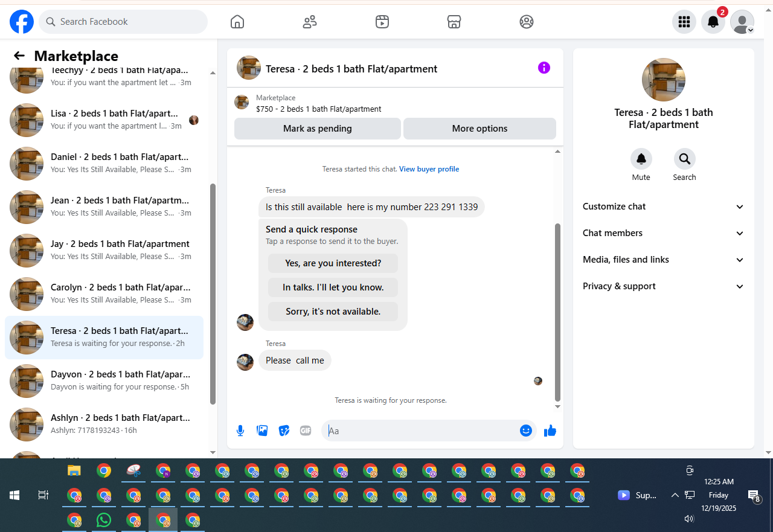Click the Search magnifier in chat details
Screen dimensions: 773x532
(x=685, y=159)
